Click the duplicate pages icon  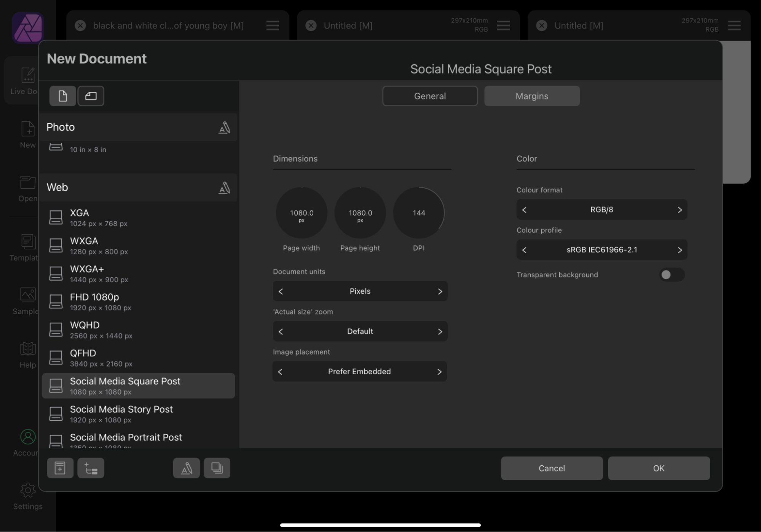tap(217, 468)
